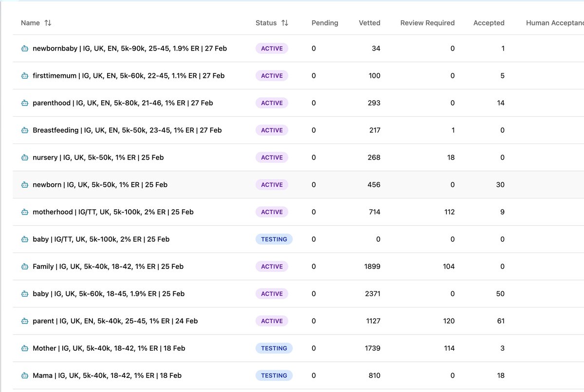Open motherhood | IG/TT, UK campaign
Image resolution: width=584 pixels, height=392 pixels.
click(x=113, y=212)
